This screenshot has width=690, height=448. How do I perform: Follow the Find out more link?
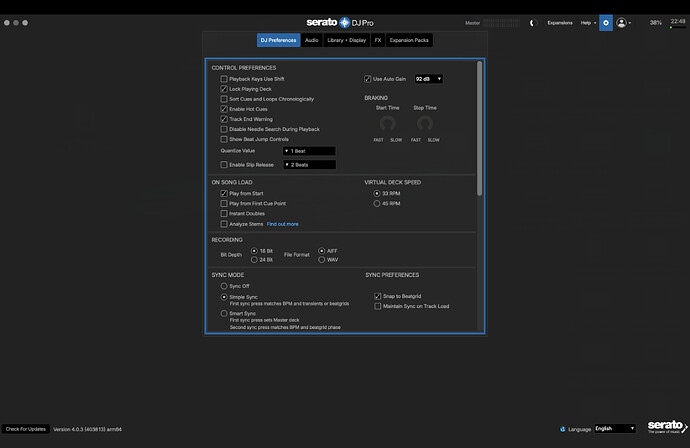point(282,224)
